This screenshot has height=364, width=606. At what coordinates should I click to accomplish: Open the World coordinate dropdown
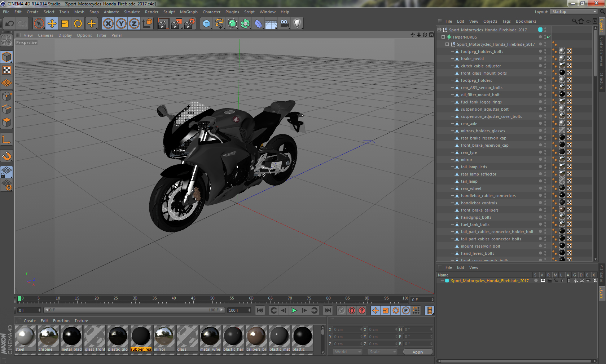tap(347, 352)
